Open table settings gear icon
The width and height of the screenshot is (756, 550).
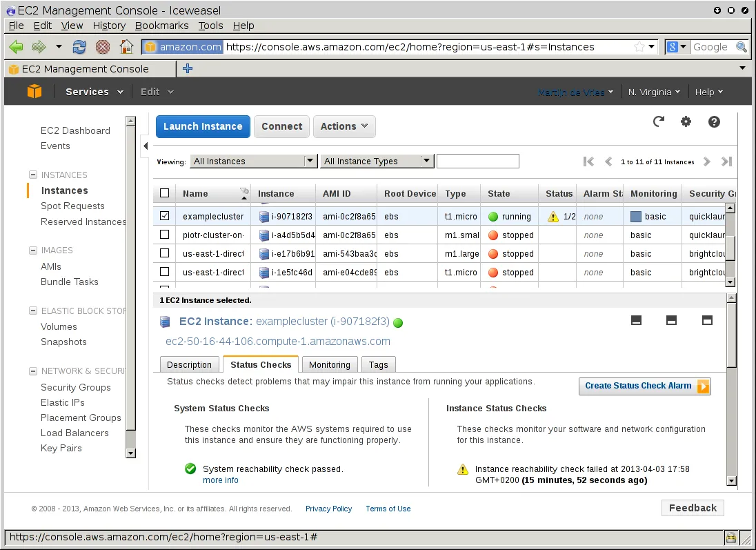686,121
